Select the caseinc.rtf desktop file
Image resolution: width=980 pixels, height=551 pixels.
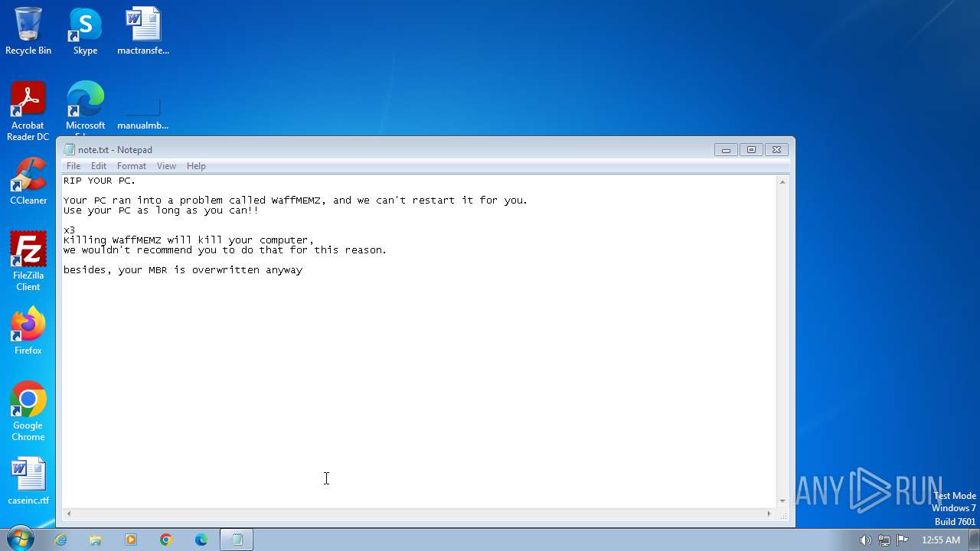tap(28, 481)
